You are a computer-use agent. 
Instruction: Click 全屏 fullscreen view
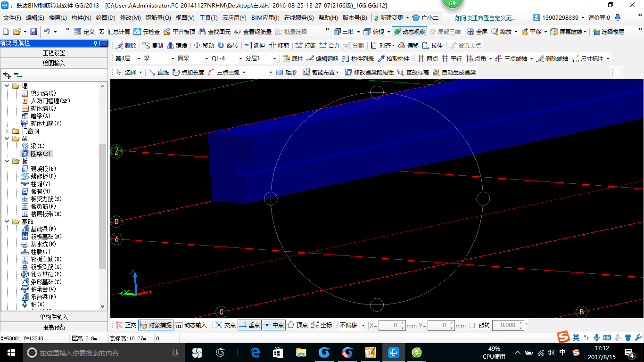click(x=477, y=32)
